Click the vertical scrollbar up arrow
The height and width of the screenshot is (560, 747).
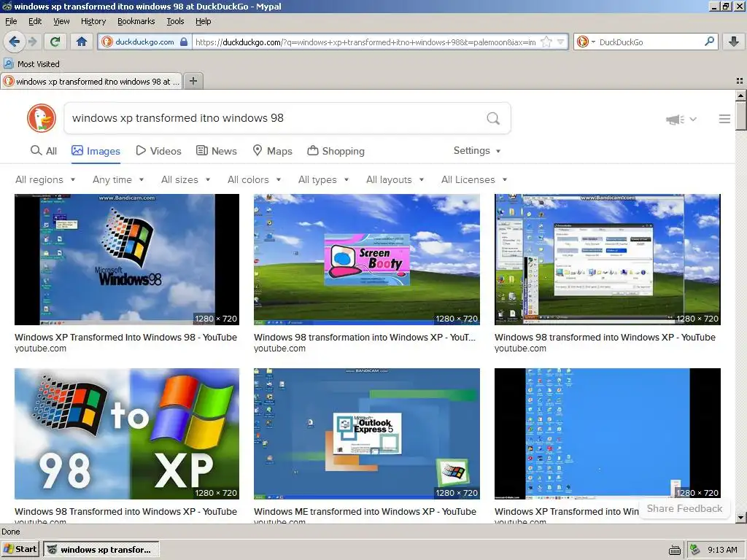click(741, 96)
